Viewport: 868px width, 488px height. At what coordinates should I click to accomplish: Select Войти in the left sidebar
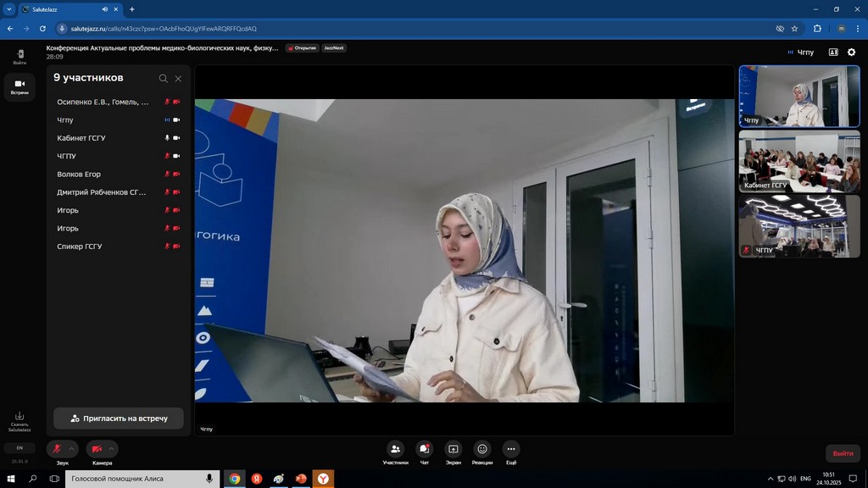[19, 56]
